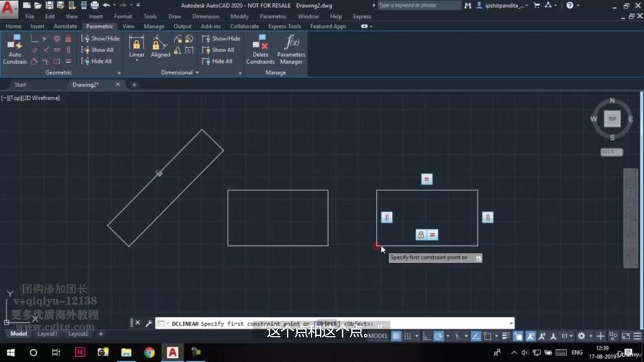Screen dimensions: 644x362
Task: Expand the Dimensional panel dropdown
Action: [197, 72]
